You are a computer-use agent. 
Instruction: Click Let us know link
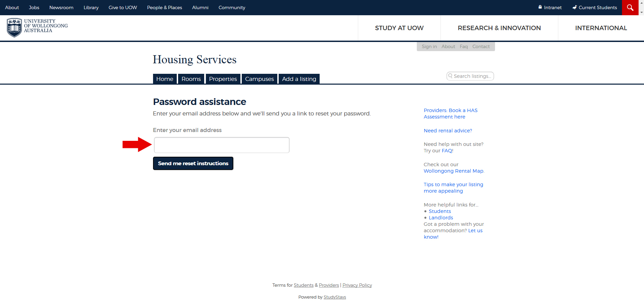click(453, 234)
